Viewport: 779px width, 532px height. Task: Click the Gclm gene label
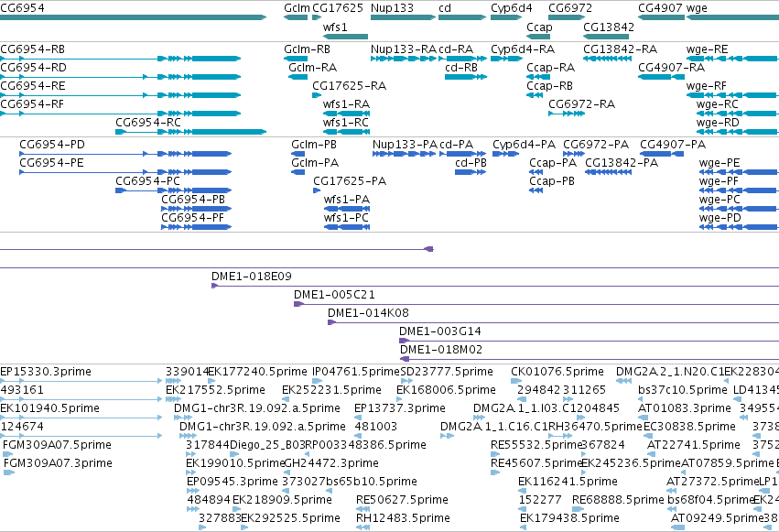tap(298, 8)
